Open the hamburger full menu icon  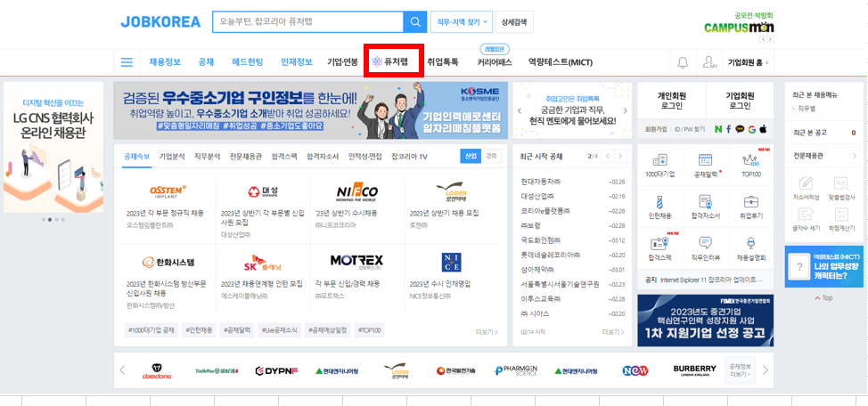coord(127,62)
